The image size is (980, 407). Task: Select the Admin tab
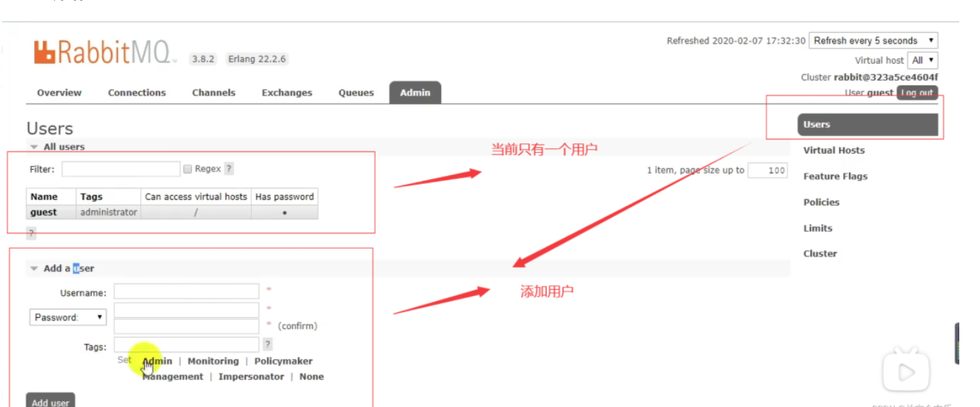click(415, 92)
